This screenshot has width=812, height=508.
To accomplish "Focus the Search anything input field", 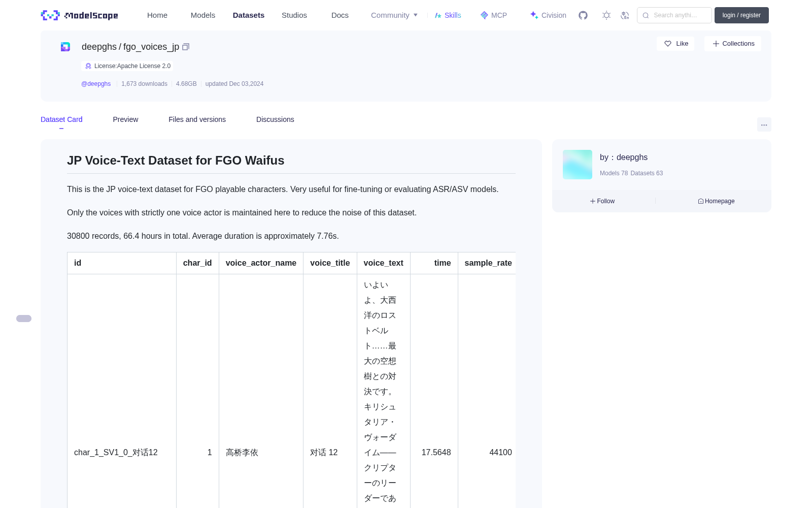I will [674, 15].
